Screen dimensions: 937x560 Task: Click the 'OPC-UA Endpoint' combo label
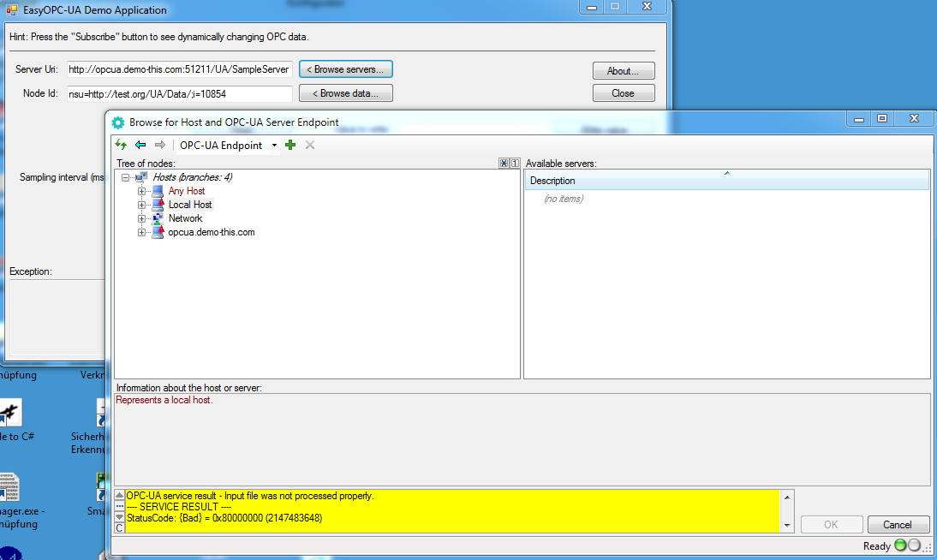[221, 146]
